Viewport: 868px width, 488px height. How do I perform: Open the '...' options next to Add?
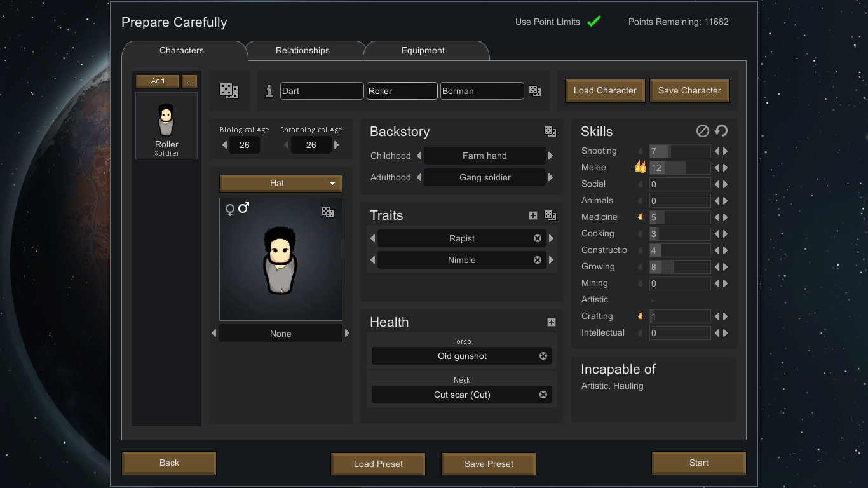point(189,81)
